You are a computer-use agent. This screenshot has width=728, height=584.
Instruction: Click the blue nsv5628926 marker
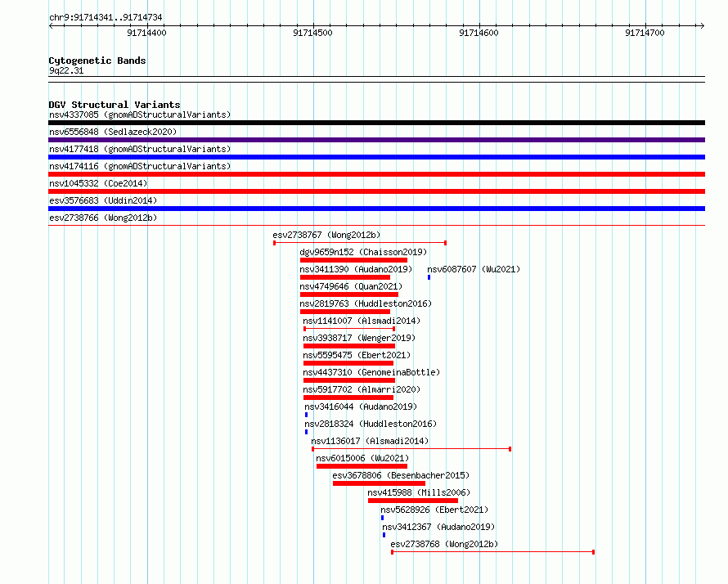[383, 518]
